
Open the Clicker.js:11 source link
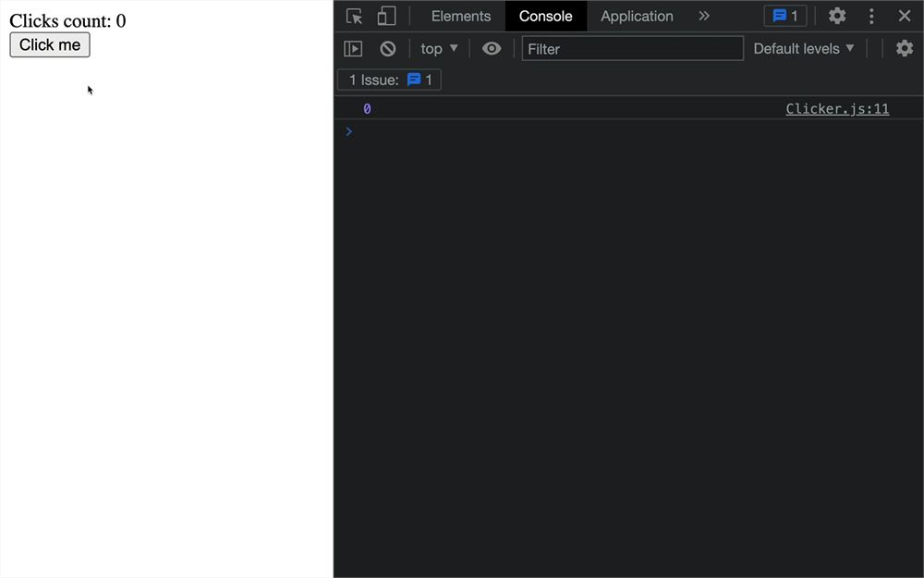click(x=837, y=108)
